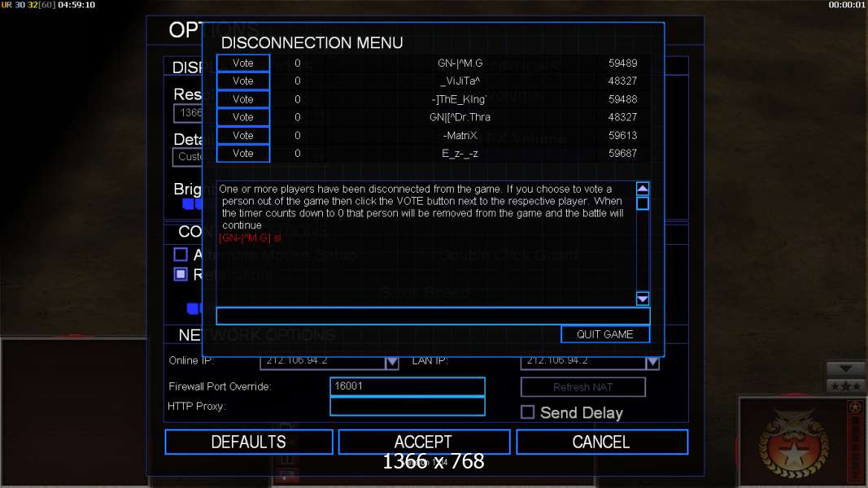868x488 pixels.
Task: Cast a vote against E_z-_-z
Action: 243,153
